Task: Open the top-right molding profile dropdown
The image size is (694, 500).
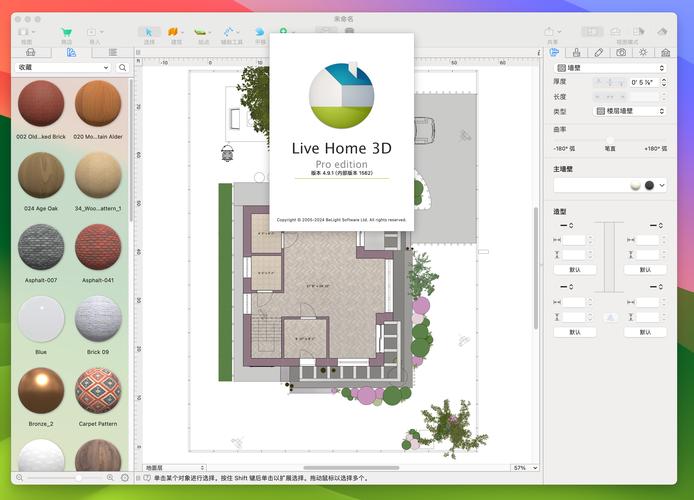Action: [x=656, y=226]
